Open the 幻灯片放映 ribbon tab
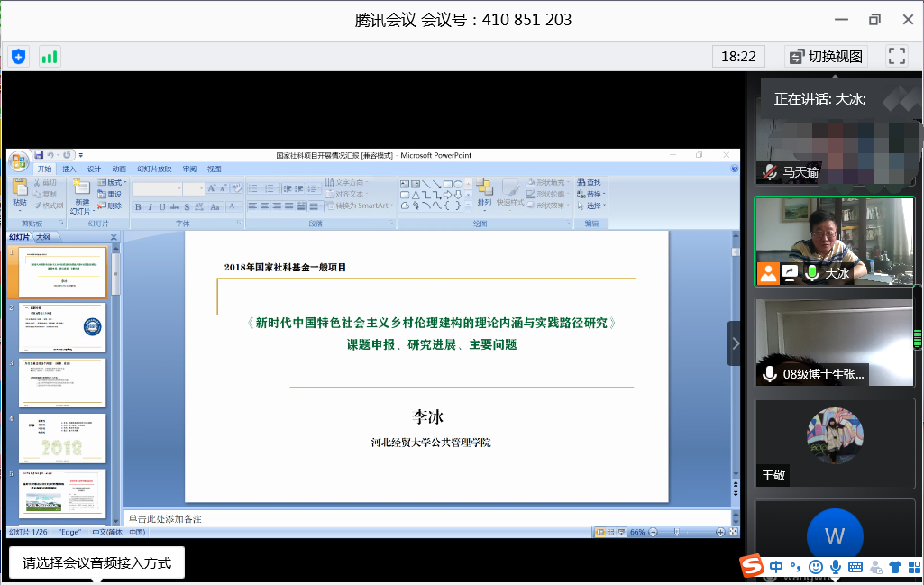This screenshot has height=585, width=924. 154,169
